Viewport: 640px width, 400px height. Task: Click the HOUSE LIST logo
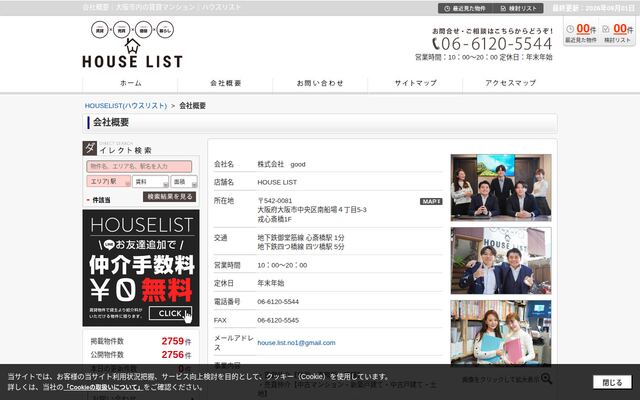point(132,44)
